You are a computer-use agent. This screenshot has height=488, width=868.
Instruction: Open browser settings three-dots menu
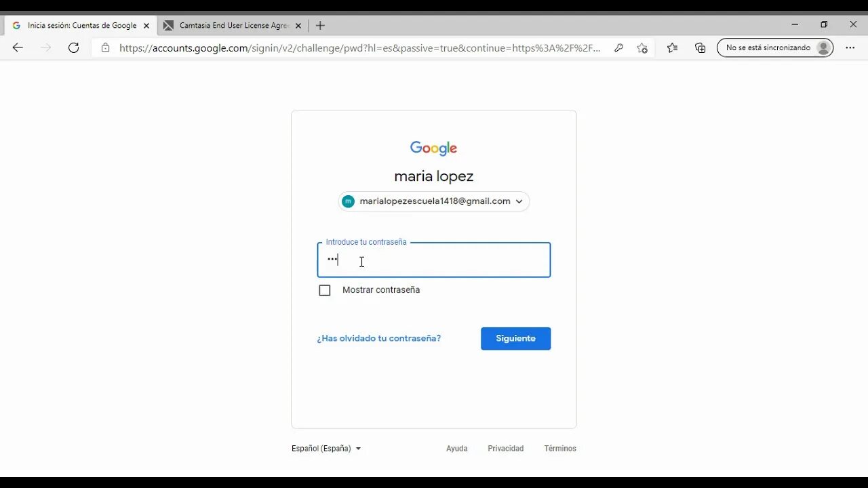(x=850, y=47)
